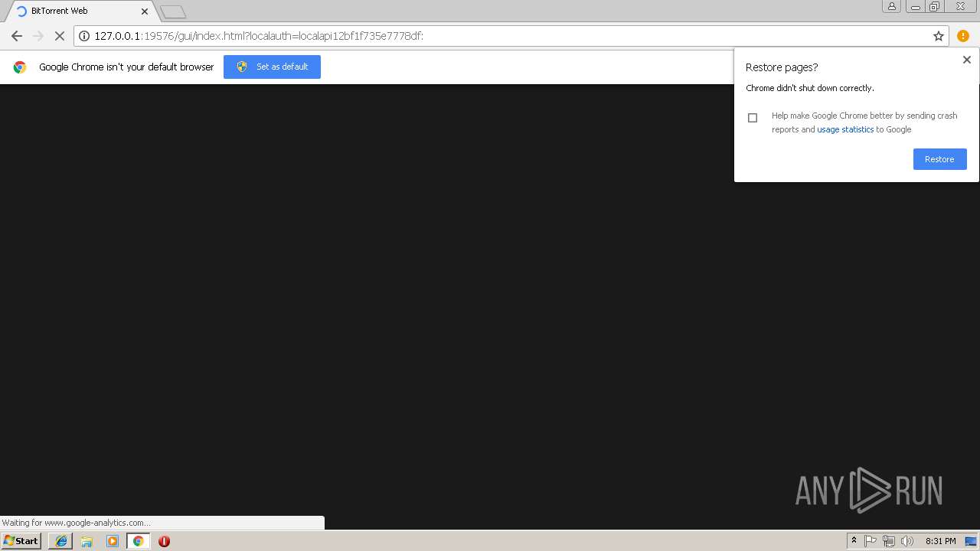Click the Action Center flag tray icon

(871, 541)
